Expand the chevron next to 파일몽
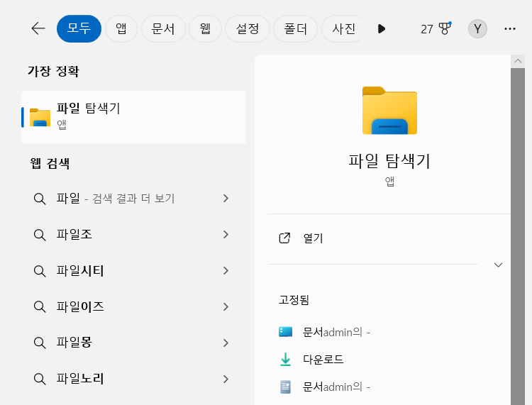 coord(226,343)
